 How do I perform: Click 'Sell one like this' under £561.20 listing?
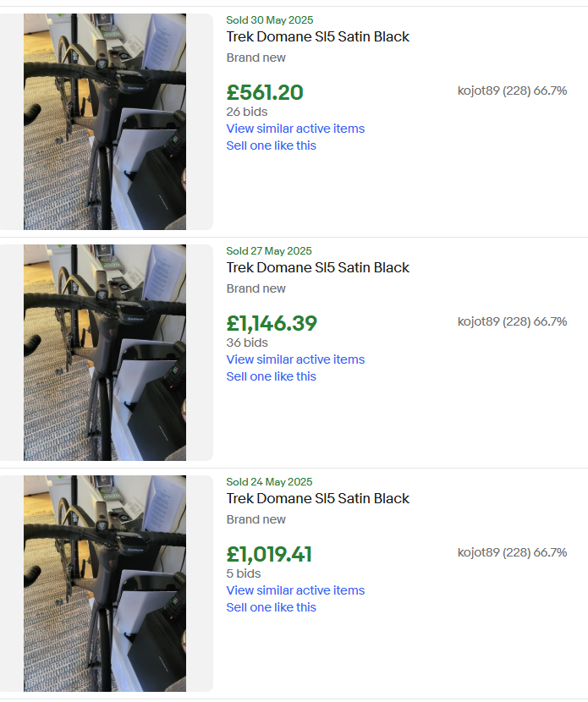pyautogui.click(x=271, y=145)
